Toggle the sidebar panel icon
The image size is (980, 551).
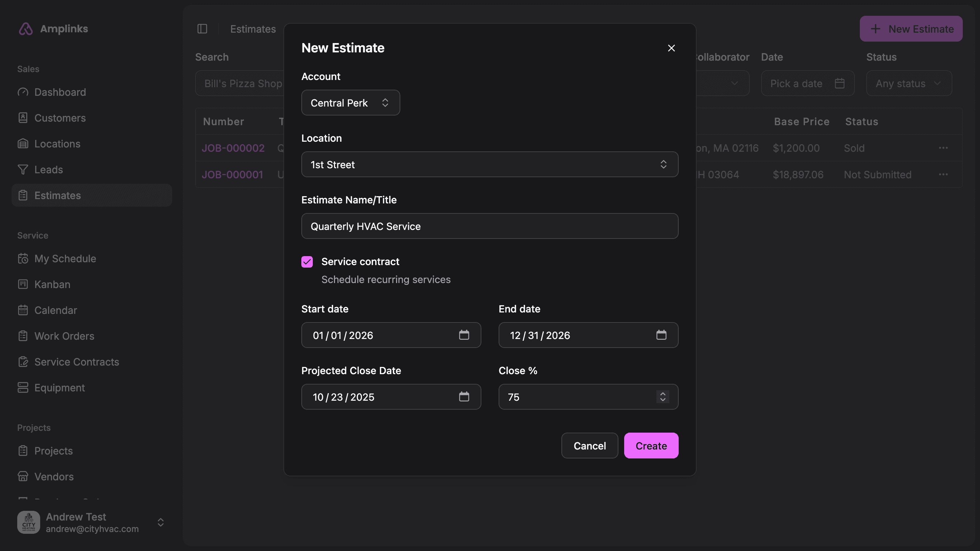pyautogui.click(x=202, y=29)
